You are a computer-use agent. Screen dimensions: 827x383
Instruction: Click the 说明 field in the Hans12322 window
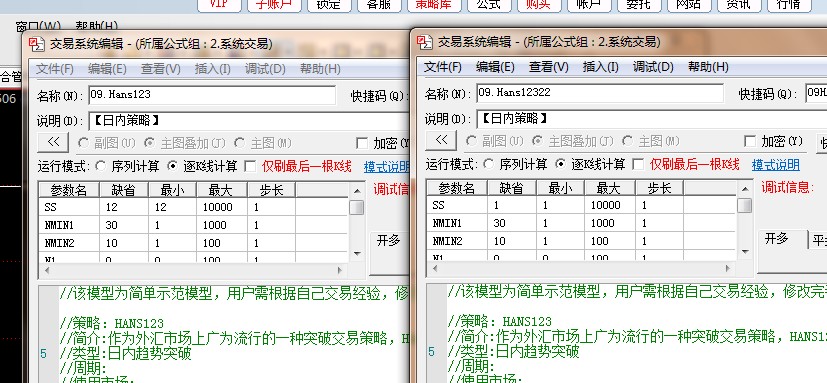point(651,119)
